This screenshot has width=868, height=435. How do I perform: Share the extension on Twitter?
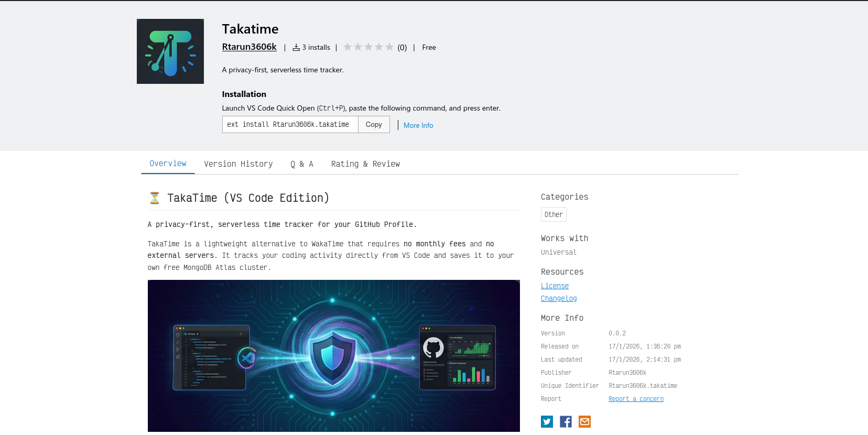[x=547, y=421]
